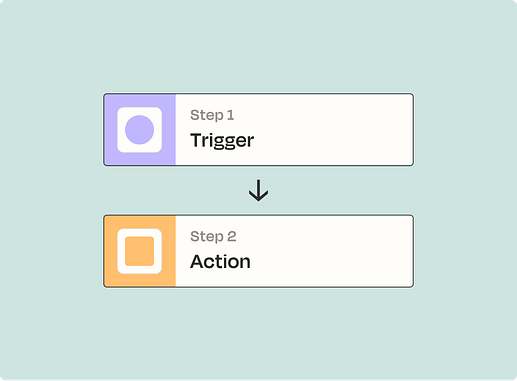Click teal background right of Action card
517x381 pixels.
(x=465, y=251)
